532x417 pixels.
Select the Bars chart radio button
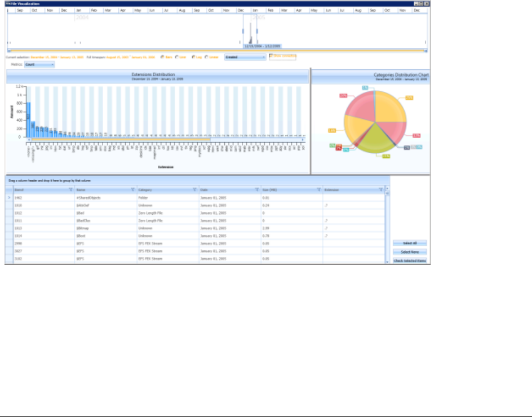pyautogui.click(x=162, y=57)
